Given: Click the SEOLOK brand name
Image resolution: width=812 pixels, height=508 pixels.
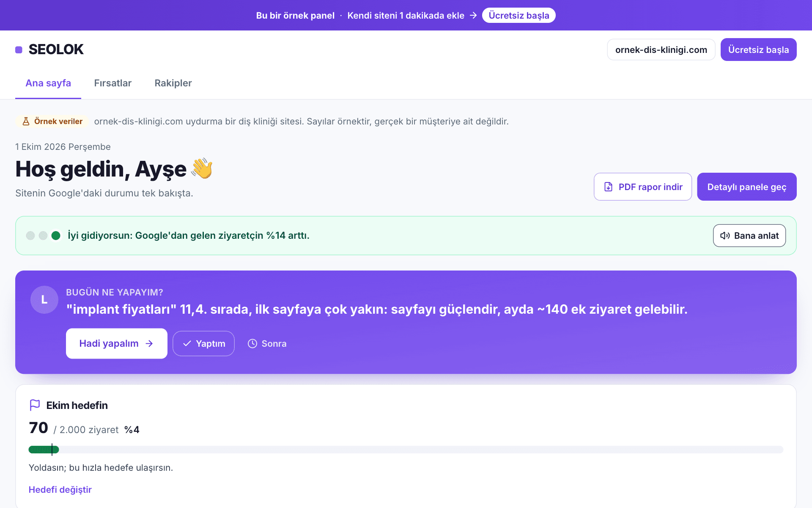Looking at the screenshot, I should [x=56, y=50].
